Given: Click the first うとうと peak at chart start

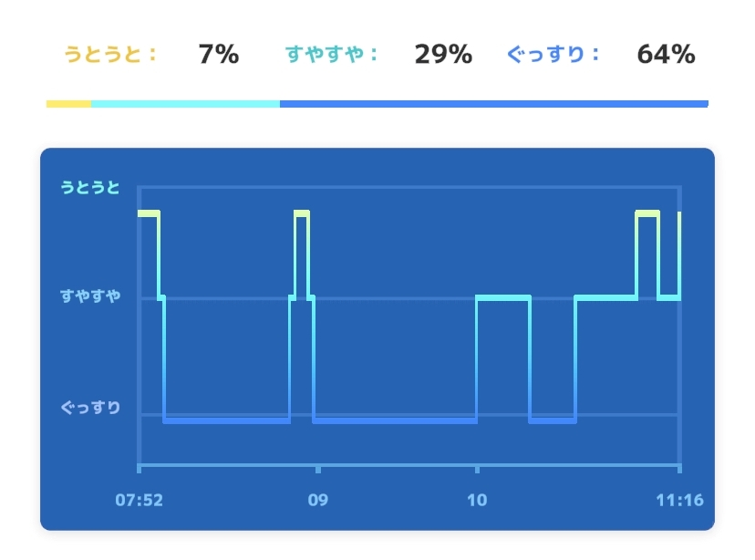Looking at the screenshot, I should coord(148,213).
